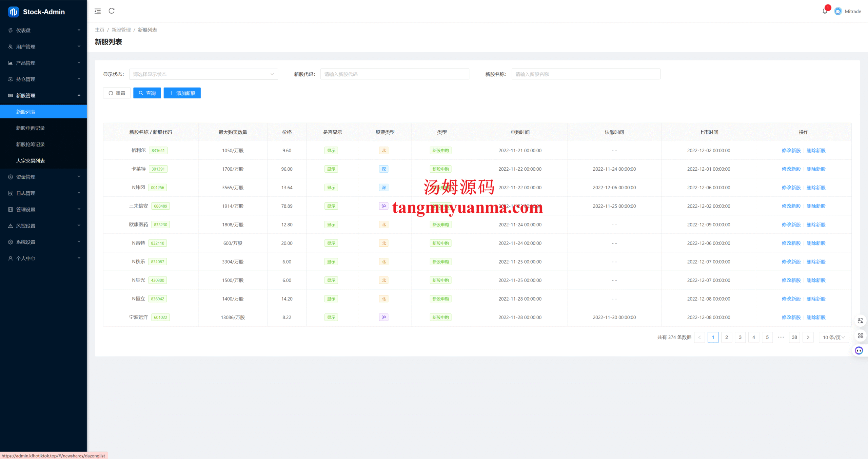The height and width of the screenshot is (459, 868).
Task: Open the 10 条/页 page size dropdown
Action: pyautogui.click(x=833, y=337)
